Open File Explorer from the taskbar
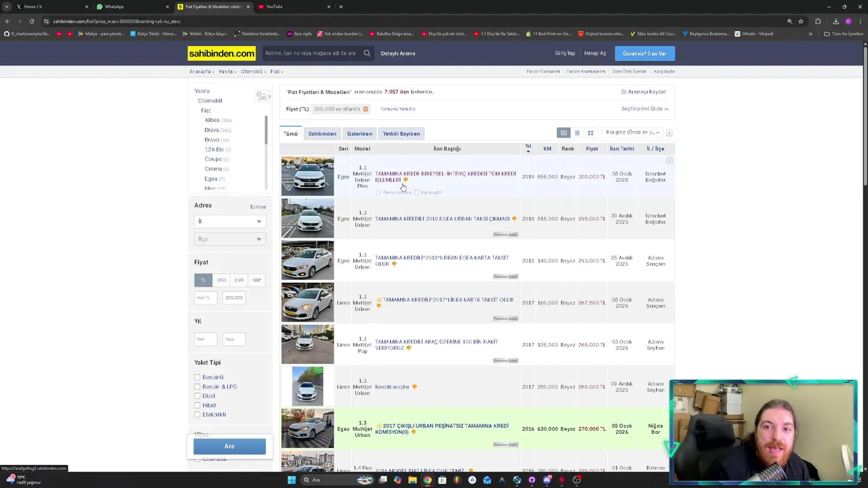The width and height of the screenshot is (868, 488). click(412, 480)
